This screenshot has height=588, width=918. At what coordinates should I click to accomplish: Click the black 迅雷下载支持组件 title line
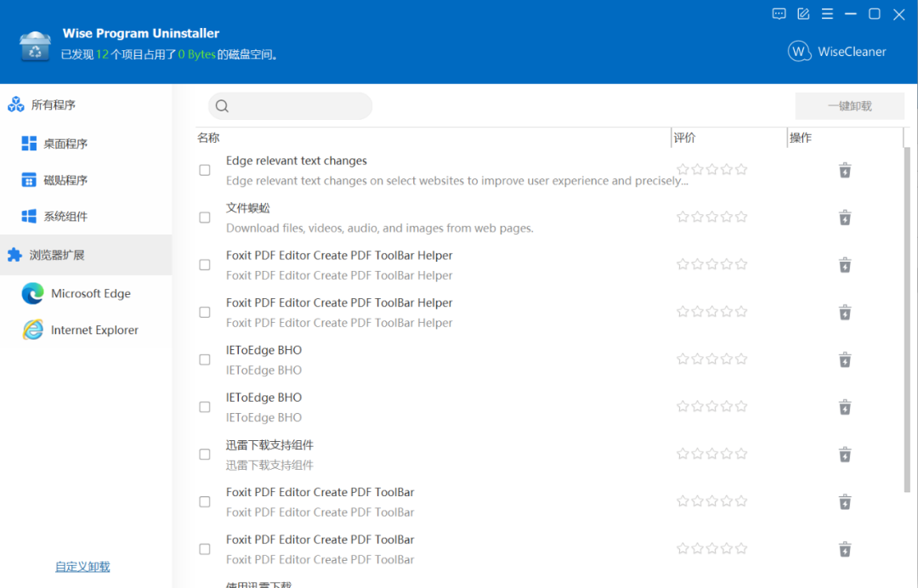pos(270,445)
